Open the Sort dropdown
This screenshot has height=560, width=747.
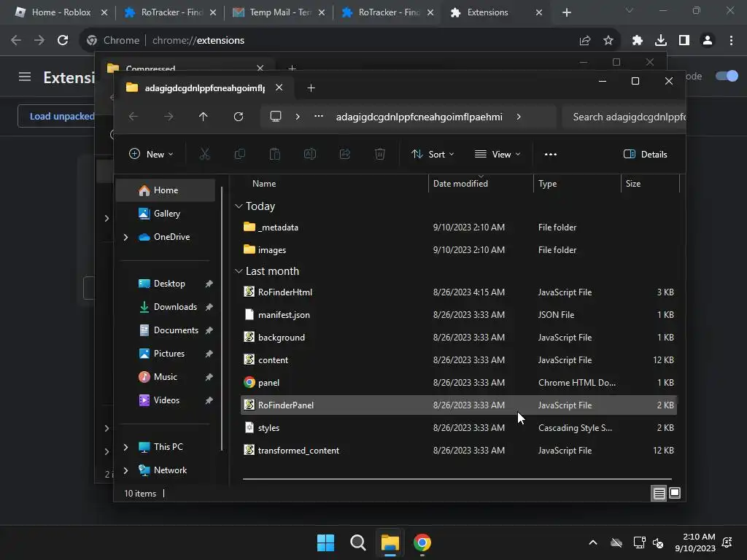tap(433, 155)
